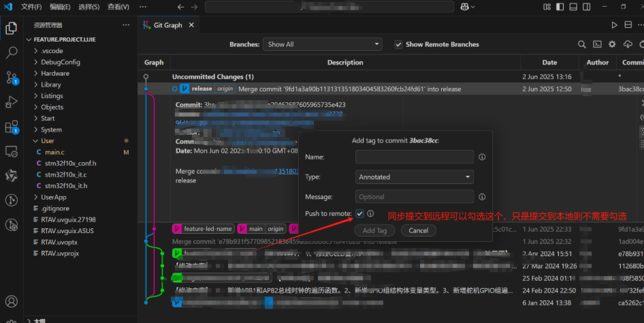Open the Explorer view in the activity bar
The height and width of the screenshot is (323, 644).
tap(12, 29)
